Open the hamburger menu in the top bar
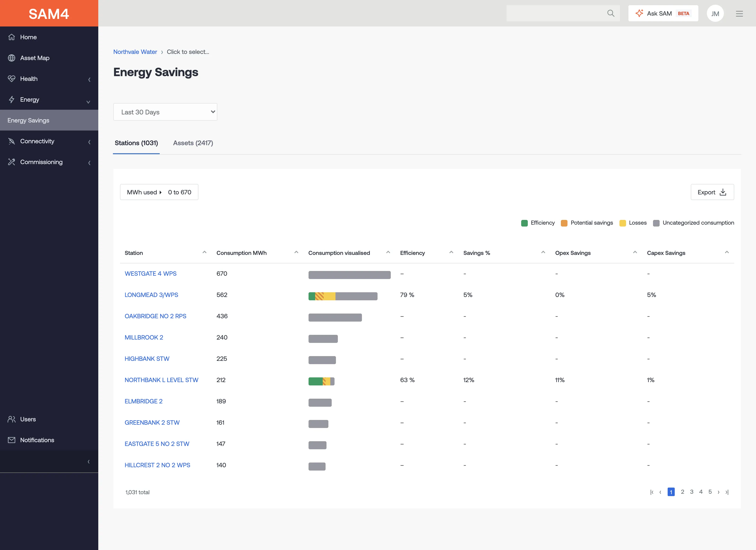Screen dimensions: 756x550 [x=739, y=14]
